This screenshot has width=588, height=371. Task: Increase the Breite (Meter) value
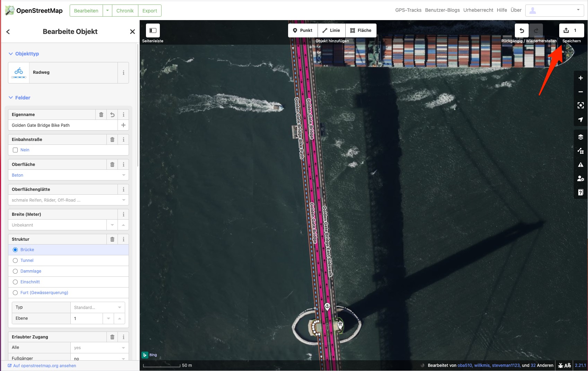coord(123,225)
